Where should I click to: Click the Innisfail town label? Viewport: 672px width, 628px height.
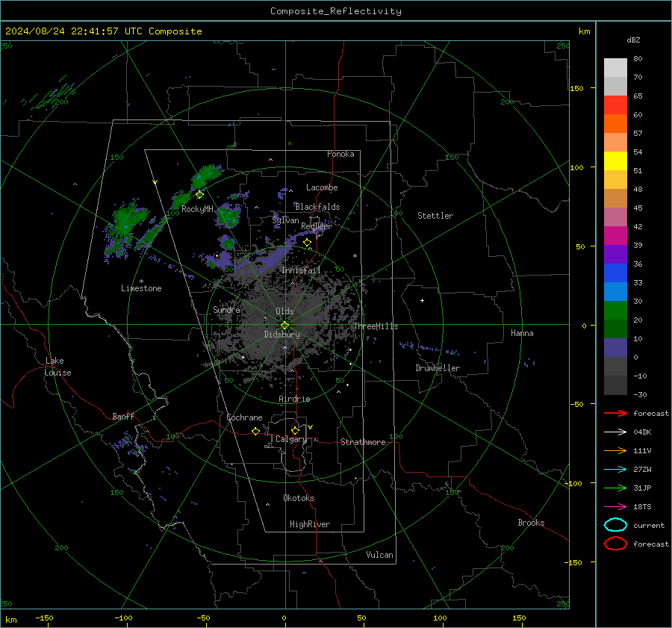point(301,270)
